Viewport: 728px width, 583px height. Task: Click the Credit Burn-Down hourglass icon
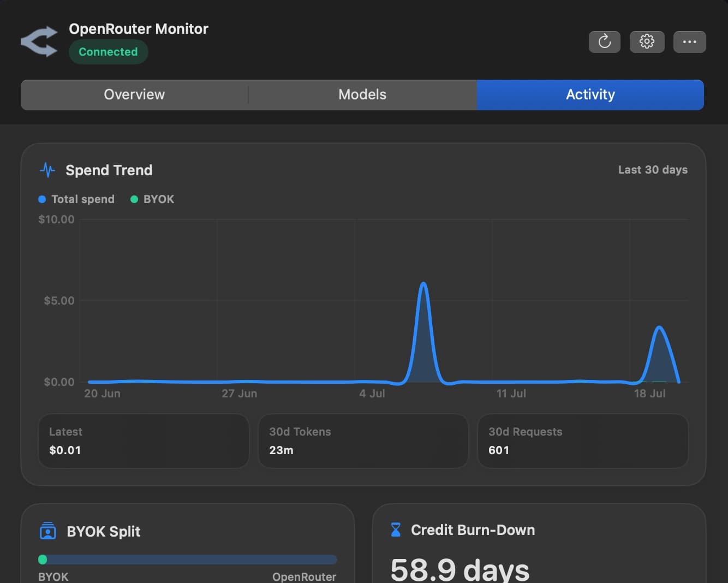click(x=396, y=530)
